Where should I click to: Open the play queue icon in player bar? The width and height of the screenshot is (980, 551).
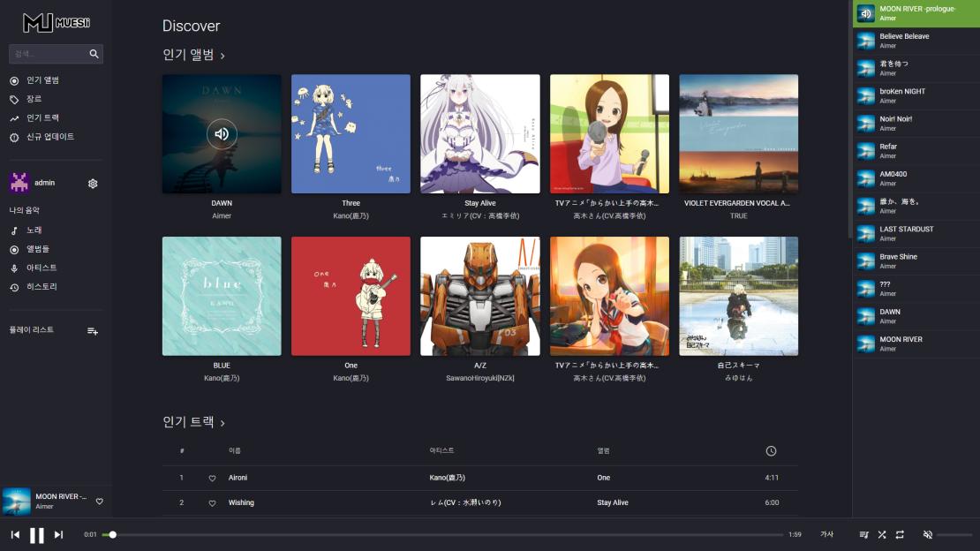click(863, 535)
